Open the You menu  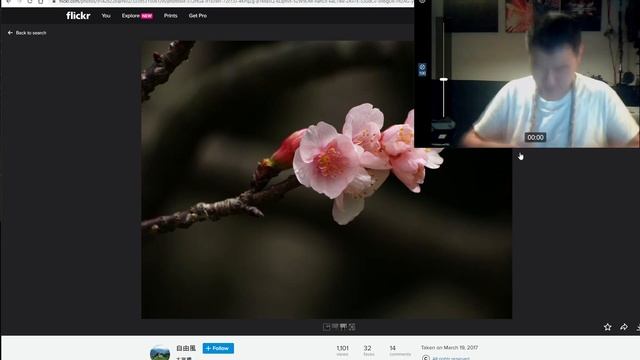coord(106,16)
